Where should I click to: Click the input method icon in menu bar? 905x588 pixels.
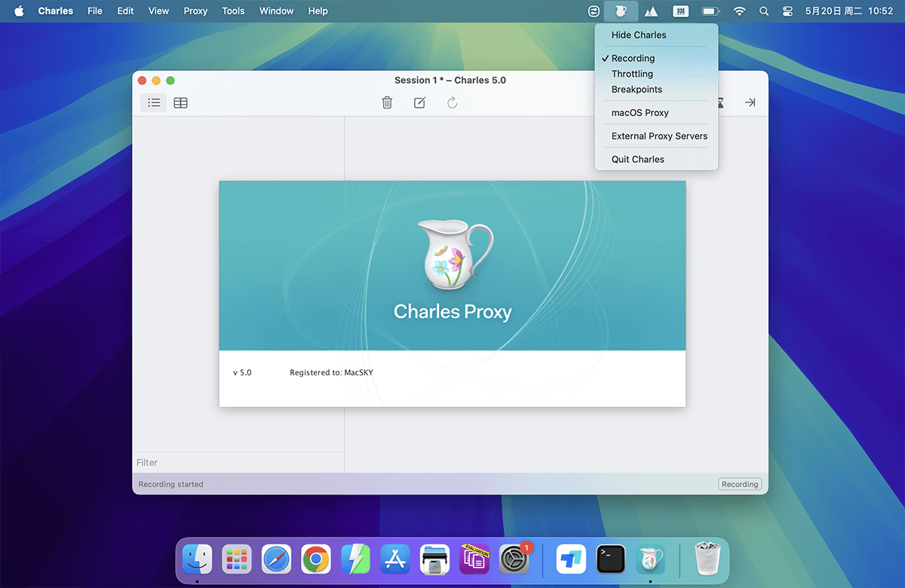[680, 11]
